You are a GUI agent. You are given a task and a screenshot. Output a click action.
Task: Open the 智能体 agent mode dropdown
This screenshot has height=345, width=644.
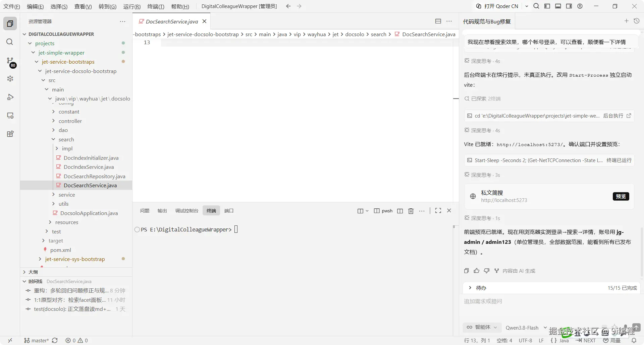482,327
